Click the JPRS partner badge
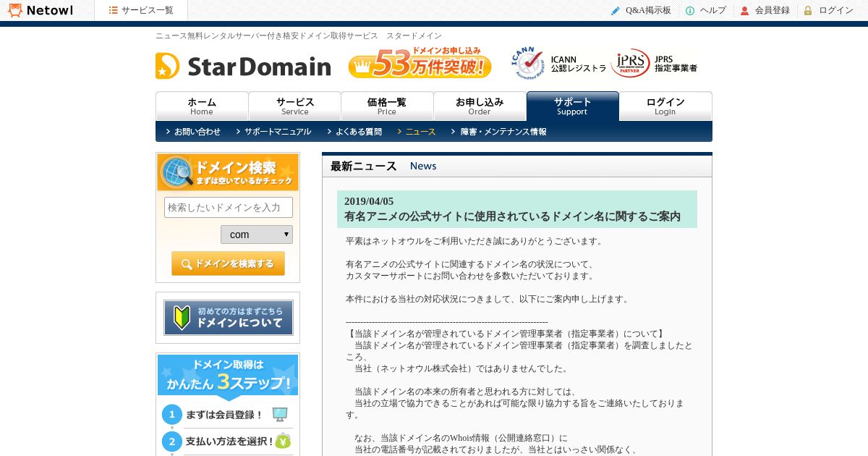This screenshot has height=456, width=868. pos(655,64)
